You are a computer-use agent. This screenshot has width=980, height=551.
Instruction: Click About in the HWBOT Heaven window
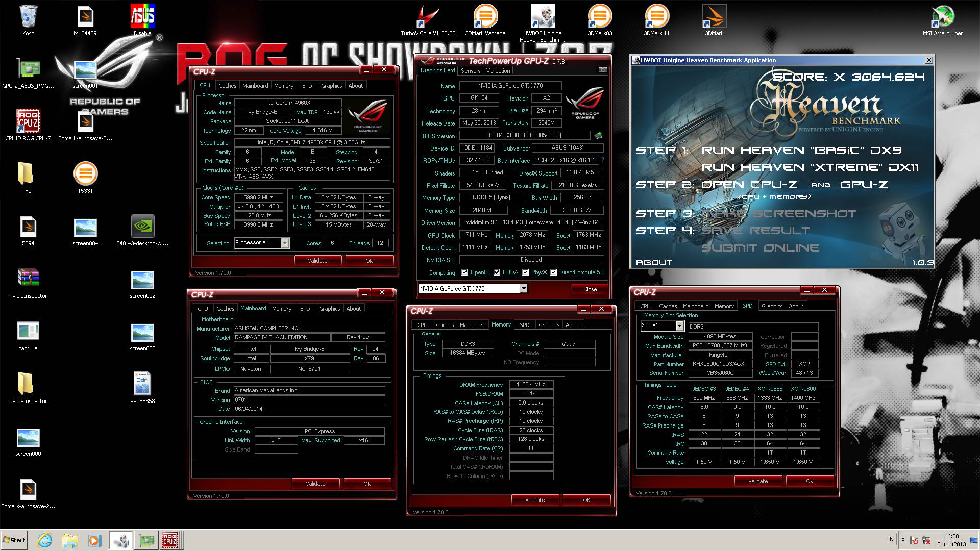pyautogui.click(x=654, y=263)
